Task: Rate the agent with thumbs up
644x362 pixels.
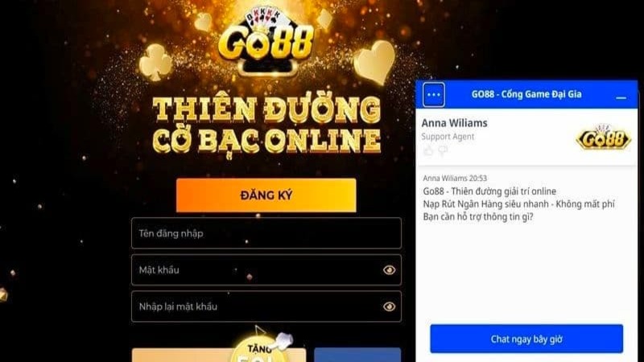Action: [428, 151]
